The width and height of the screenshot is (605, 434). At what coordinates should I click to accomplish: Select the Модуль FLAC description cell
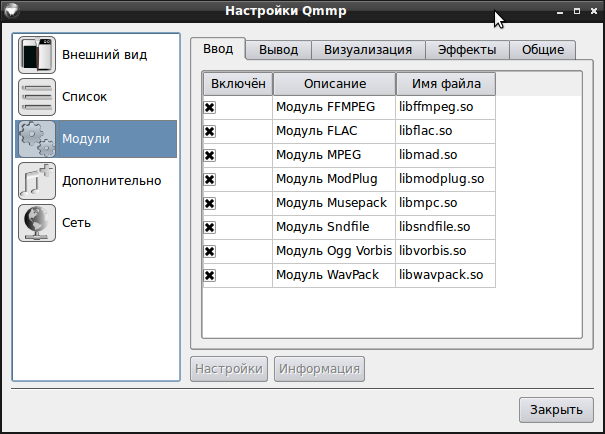334,131
